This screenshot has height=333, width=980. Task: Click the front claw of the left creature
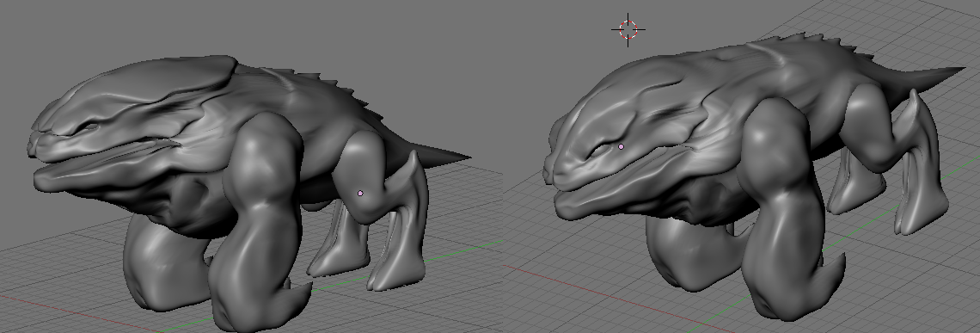tap(299, 298)
